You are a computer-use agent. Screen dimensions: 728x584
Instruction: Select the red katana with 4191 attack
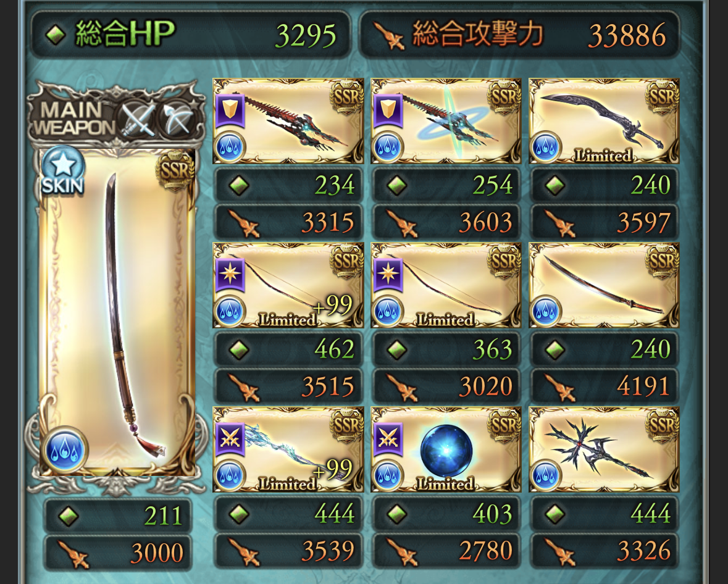[x=603, y=285]
